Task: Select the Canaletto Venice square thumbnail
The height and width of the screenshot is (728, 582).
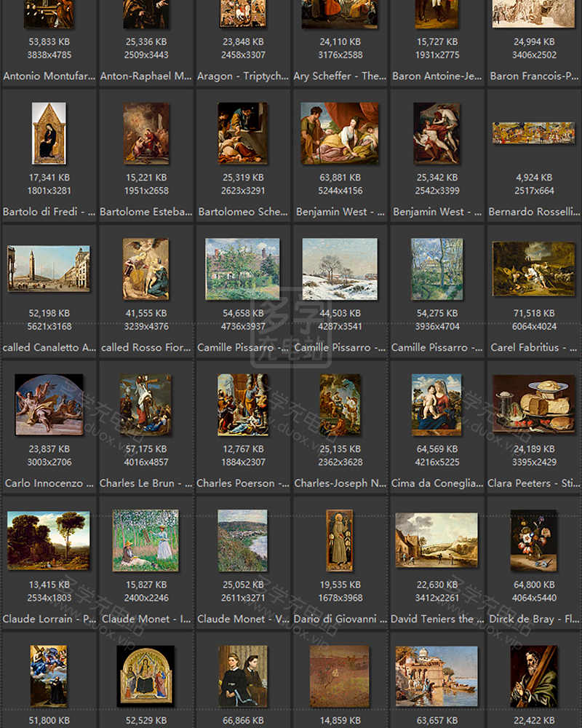Action: [x=49, y=269]
